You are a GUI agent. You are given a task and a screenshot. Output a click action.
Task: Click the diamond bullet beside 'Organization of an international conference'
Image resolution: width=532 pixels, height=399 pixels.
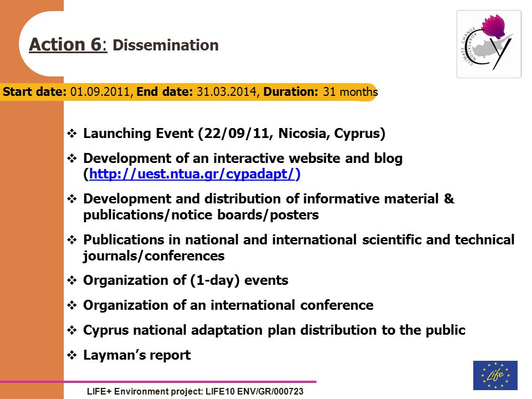tap(72, 305)
